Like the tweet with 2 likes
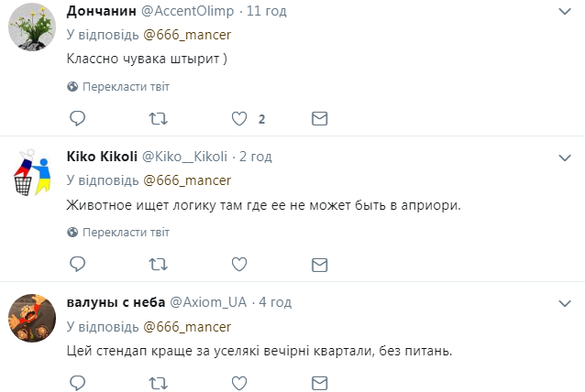The image size is (585, 392). pos(239,119)
